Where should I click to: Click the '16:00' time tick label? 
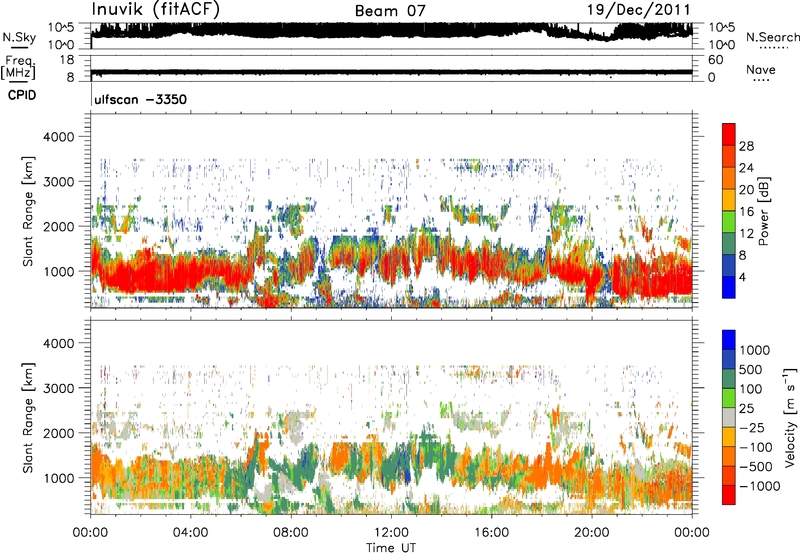(x=491, y=533)
